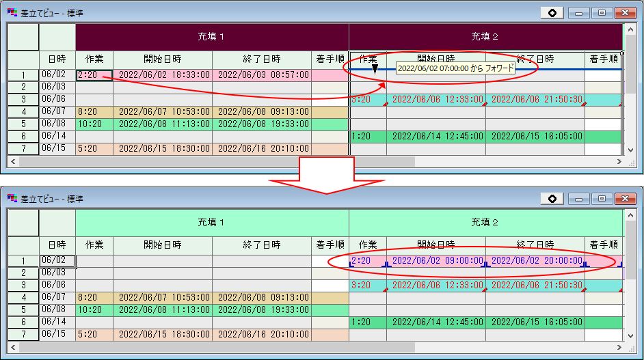
Task: Click 作業 header under 充填１ in the lower window
Action: 94,245
